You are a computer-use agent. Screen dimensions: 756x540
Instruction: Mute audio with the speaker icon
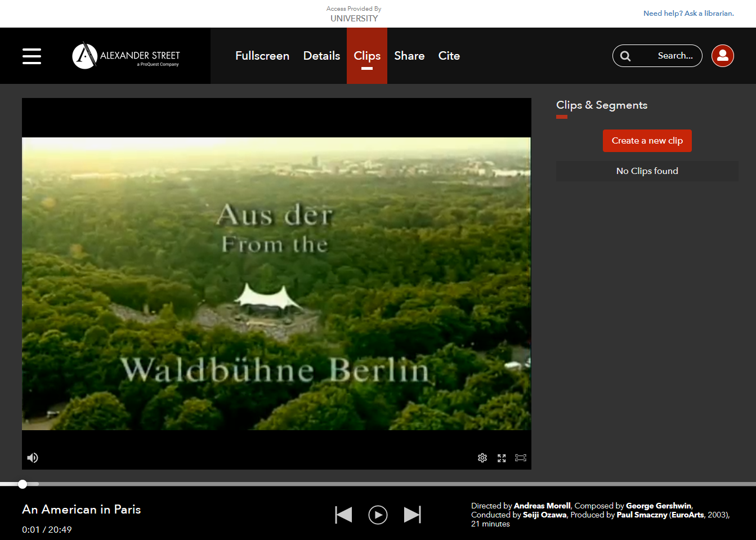33,458
